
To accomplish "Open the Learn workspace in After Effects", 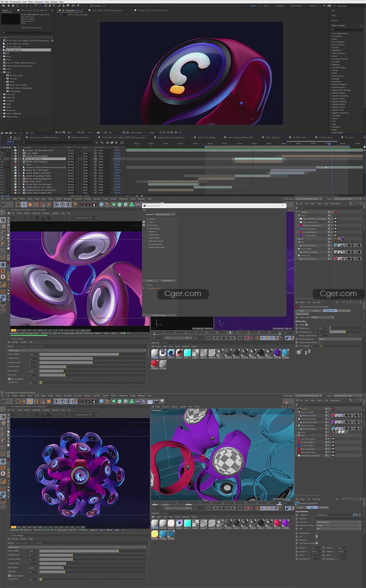I will [x=266, y=6].
